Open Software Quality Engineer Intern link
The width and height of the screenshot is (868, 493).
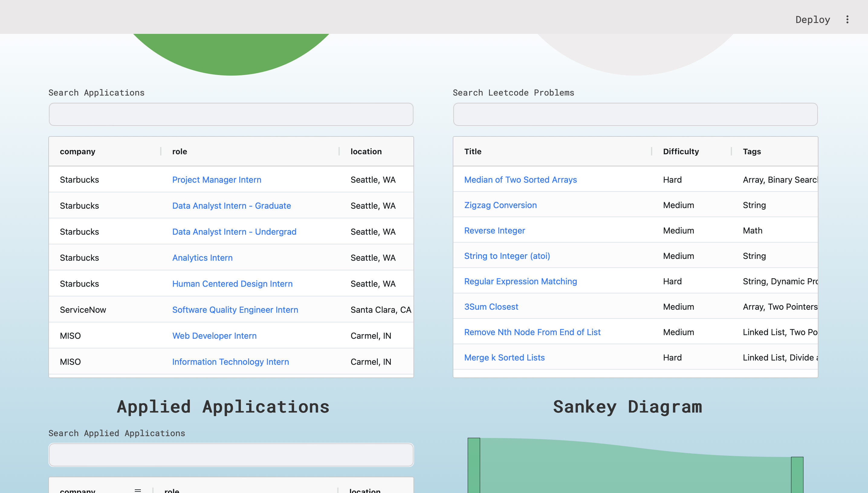pyautogui.click(x=235, y=310)
